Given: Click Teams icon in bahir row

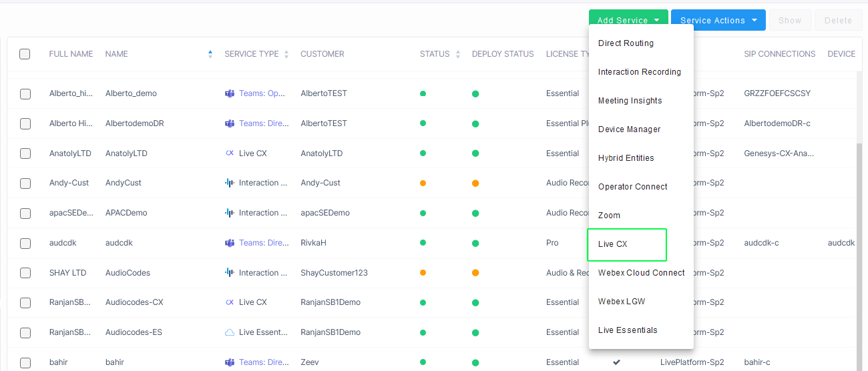Looking at the screenshot, I should point(230,362).
